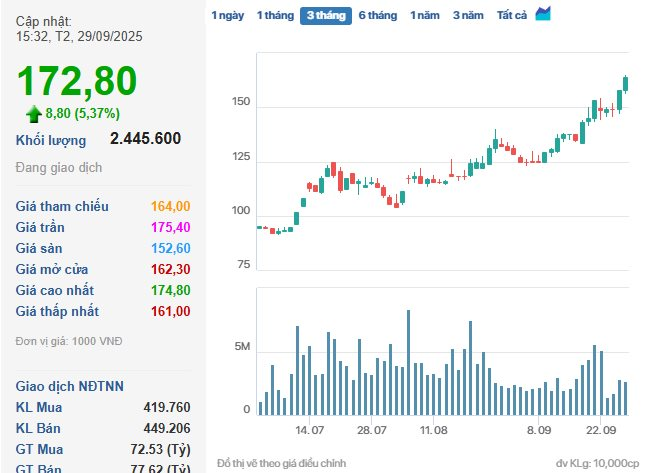This screenshot has height=473, width=656.
Task: Click the KL Bán label
Action: [38, 428]
